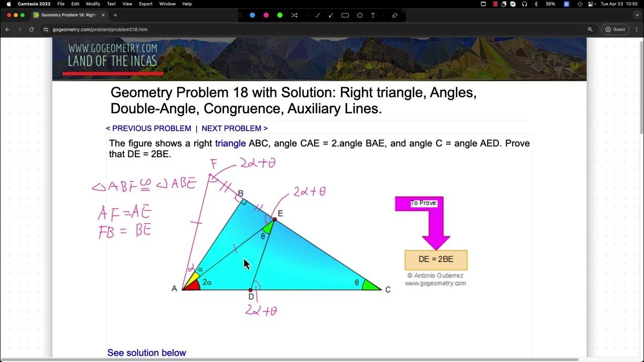Switch drawing color to pink
Image resolution: width=644 pixels, height=362 pixels.
pyautogui.click(x=266, y=15)
